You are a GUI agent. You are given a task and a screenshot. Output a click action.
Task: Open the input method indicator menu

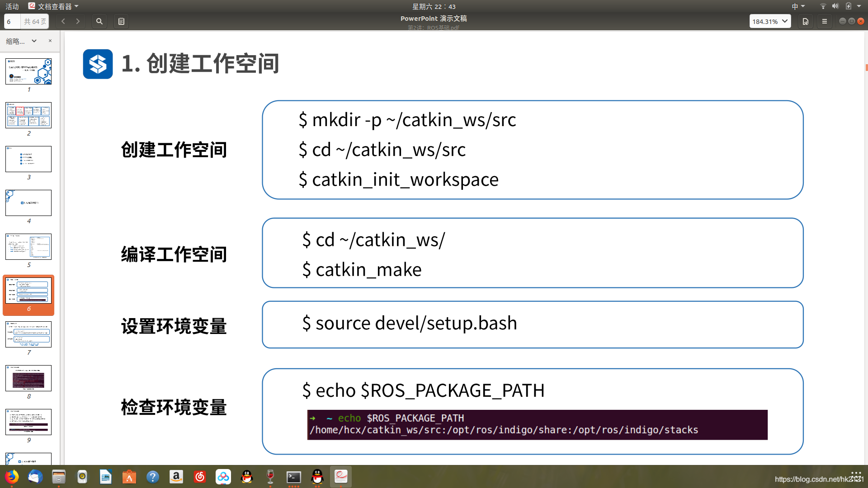tap(798, 6)
